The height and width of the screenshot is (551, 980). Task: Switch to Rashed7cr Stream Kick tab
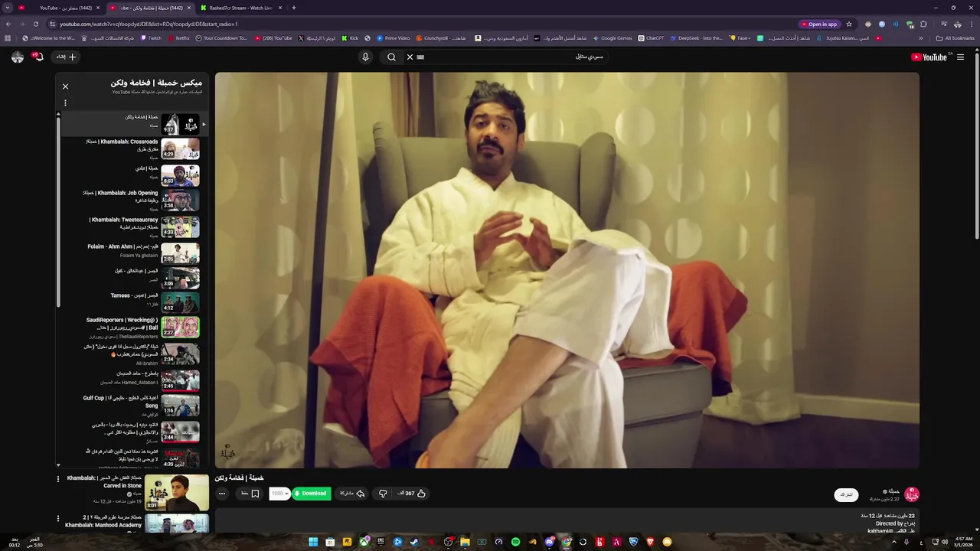(x=240, y=8)
